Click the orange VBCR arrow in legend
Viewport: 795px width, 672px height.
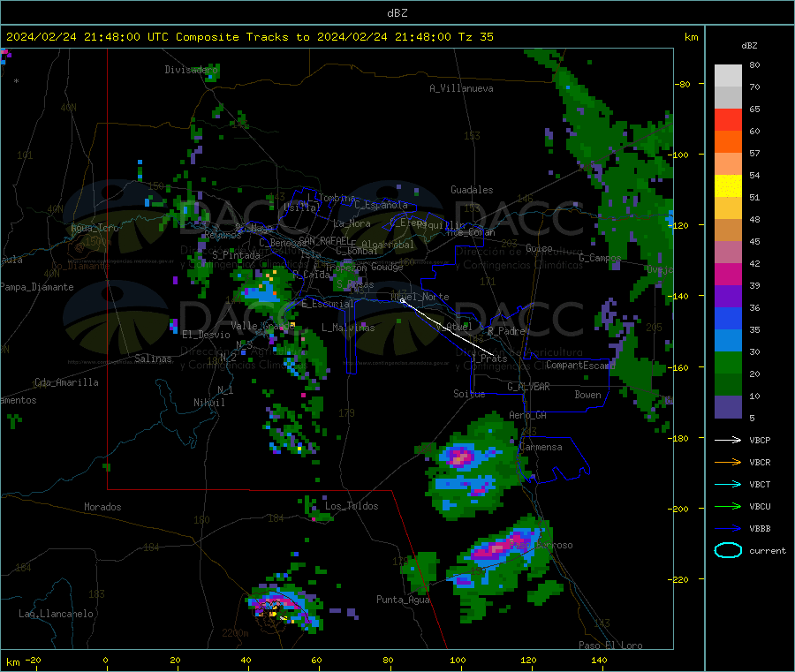click(728, 462)
